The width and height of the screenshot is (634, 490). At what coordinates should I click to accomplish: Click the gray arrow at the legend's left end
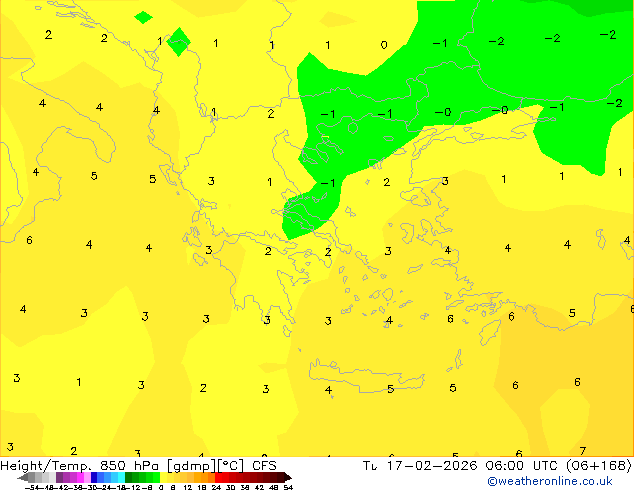click(23, 477)
